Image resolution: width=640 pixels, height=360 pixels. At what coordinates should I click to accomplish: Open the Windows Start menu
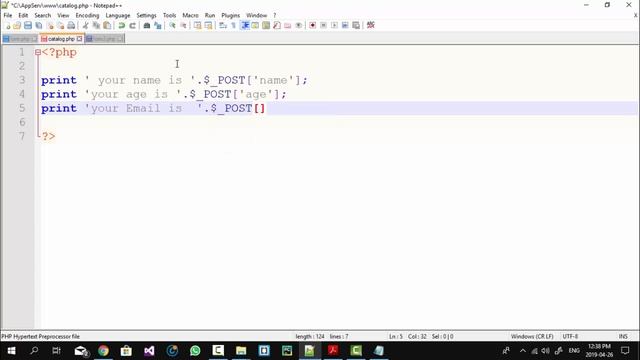[x=11, y=351]
